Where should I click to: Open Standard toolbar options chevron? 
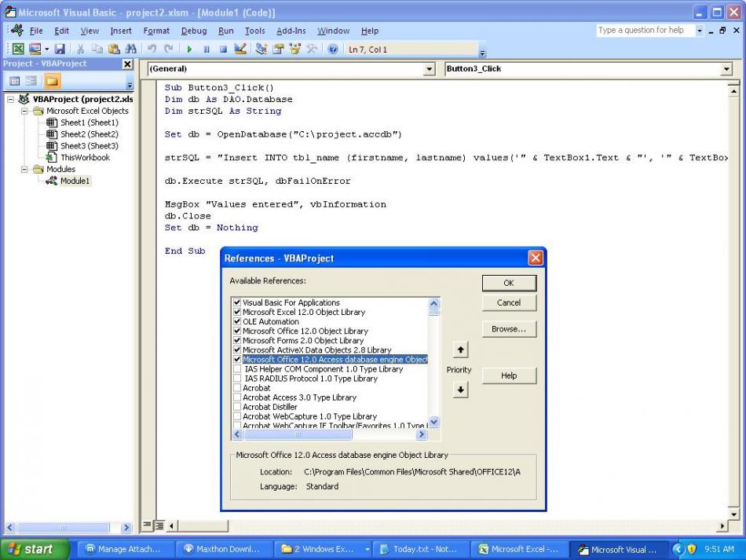(482, 52)
